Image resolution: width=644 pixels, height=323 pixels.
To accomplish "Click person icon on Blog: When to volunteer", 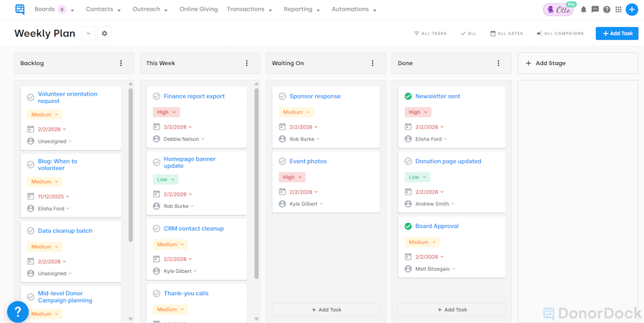I will 30,209.
